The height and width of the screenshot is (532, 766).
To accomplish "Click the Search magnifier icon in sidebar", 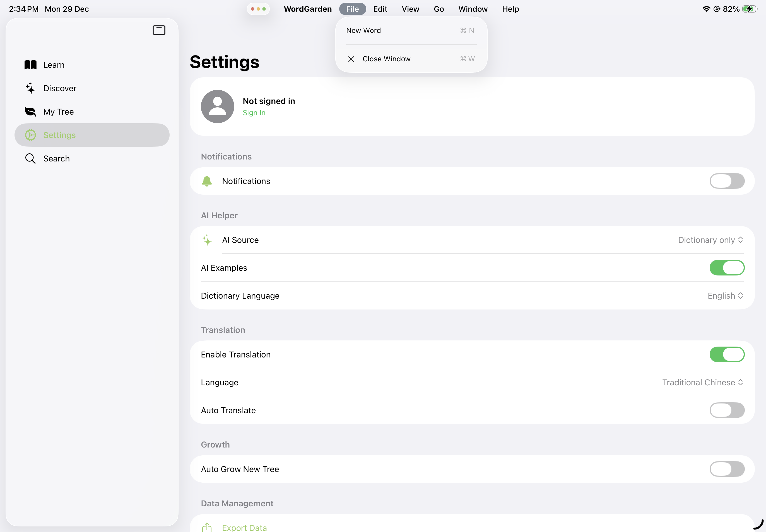I will click(x=30, y=159).
